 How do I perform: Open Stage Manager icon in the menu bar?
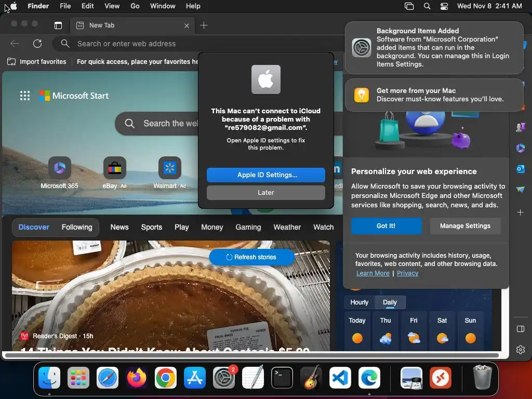409,6
